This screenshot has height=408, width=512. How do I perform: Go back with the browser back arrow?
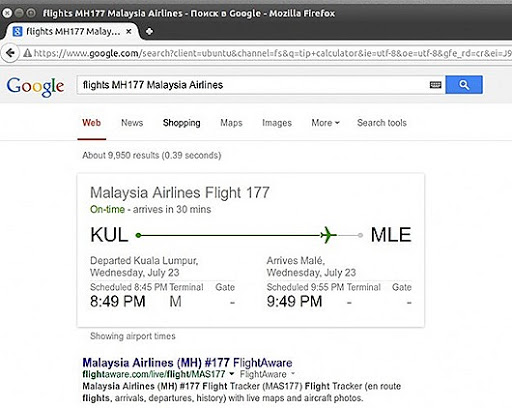(x=10, y=53)
